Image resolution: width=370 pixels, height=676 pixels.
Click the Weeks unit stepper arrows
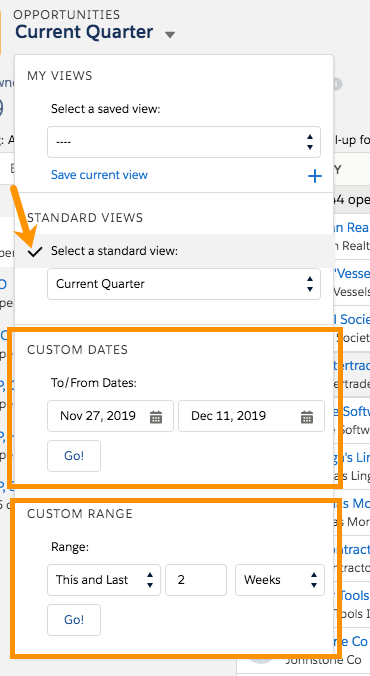[314, 580]
